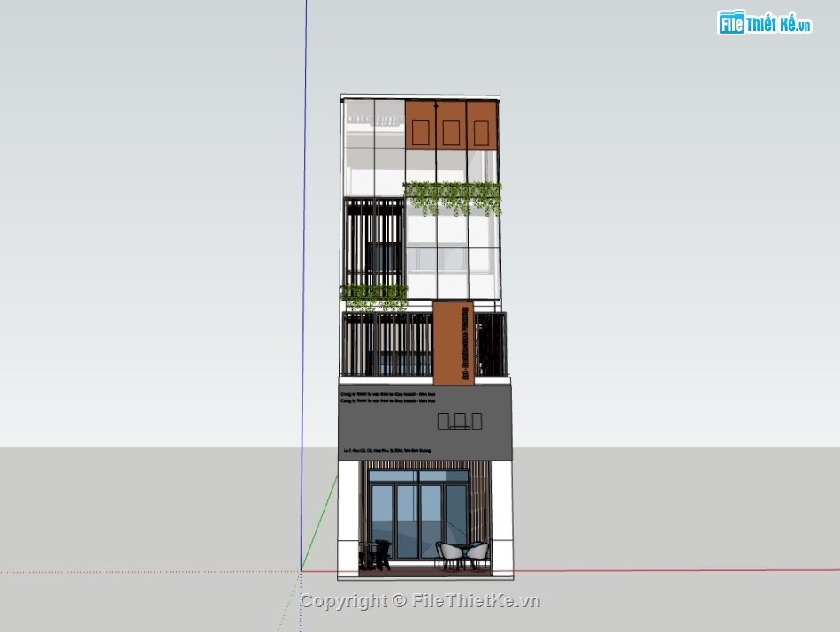The height and width of the screenshot is (632, 840).
Task: Click the green axis line near the origin
Action: 320,523
